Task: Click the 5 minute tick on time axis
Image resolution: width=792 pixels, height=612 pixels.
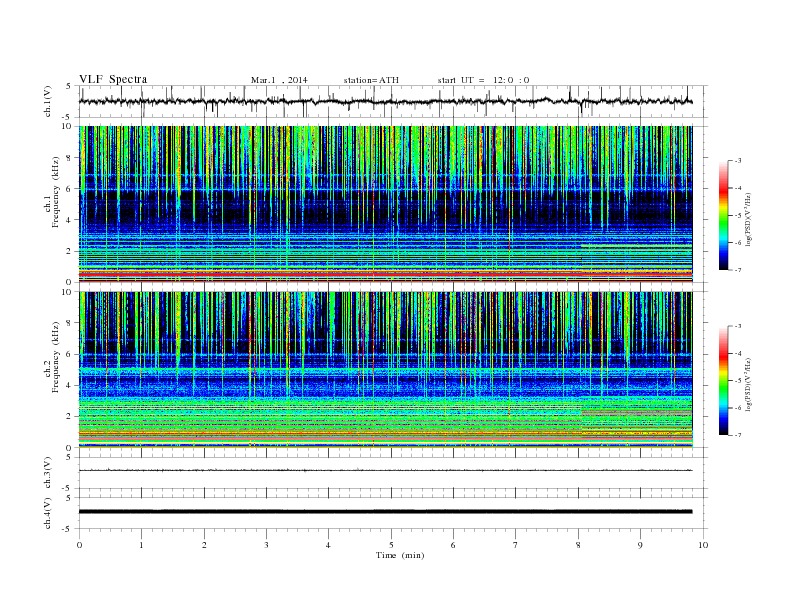Action: click(391, 545)
